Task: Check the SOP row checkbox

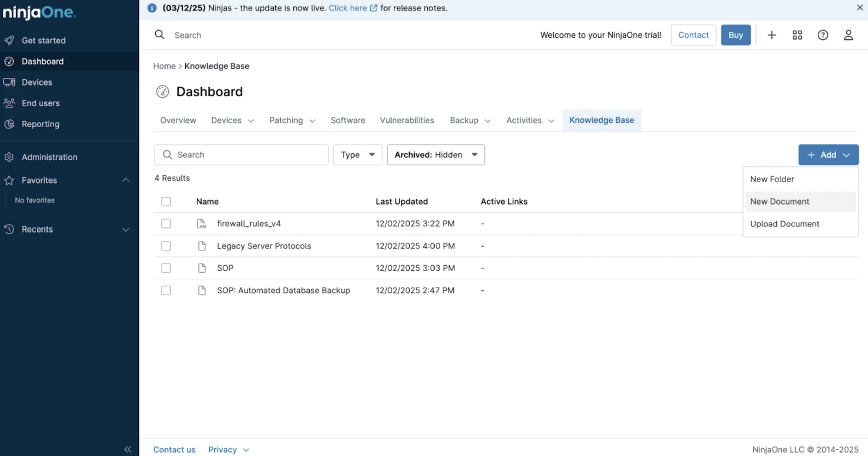Action: point(166,268)
